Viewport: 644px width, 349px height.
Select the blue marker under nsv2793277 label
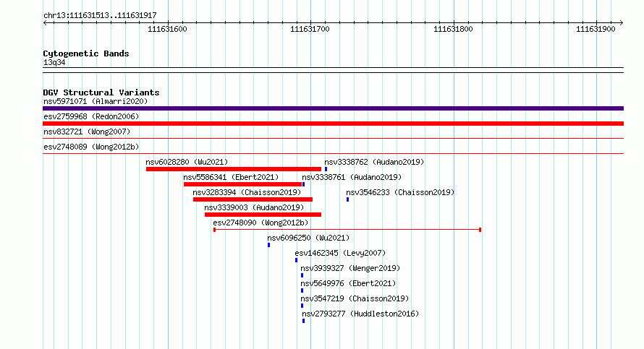tap(303, 321)
